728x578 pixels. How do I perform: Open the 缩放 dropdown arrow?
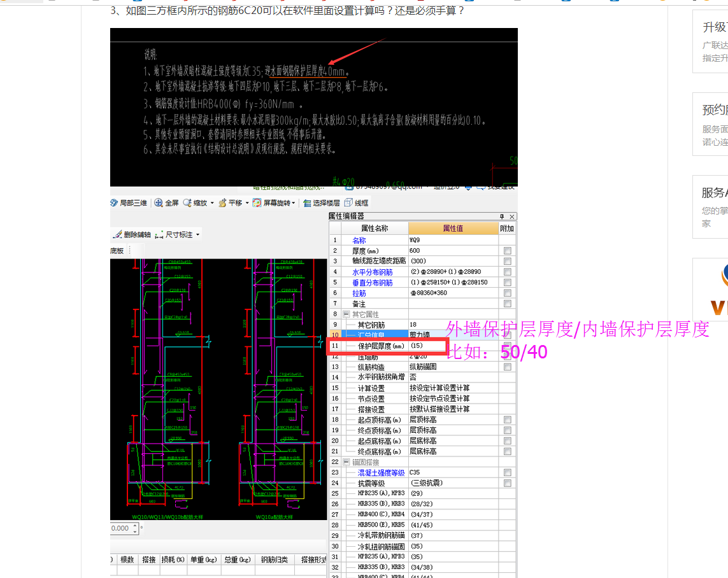212,202
